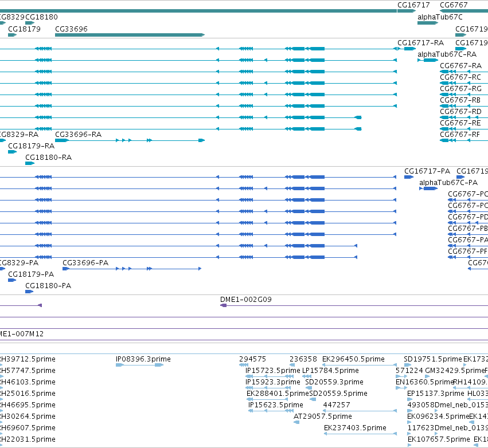Select BAC clone DME1-002G09
This screenshot has width=488, height=448.
tap(245, 300)
